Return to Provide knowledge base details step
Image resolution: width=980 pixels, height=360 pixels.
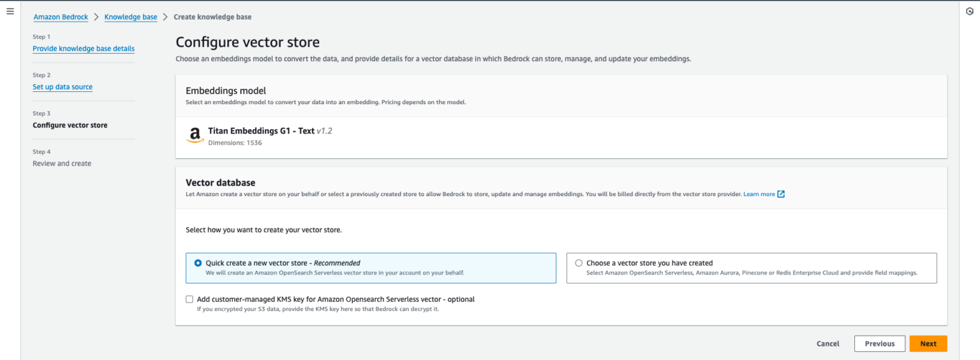(84, 49)
